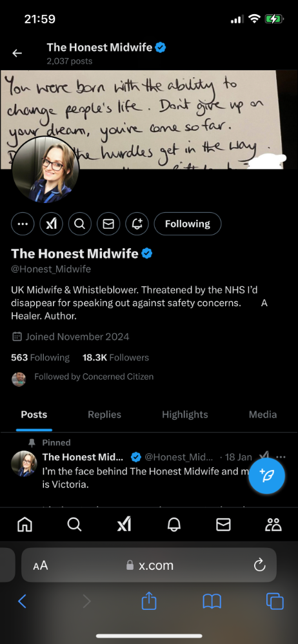The height and width of the screenshot is (644, 298).
Task: View the 563 Following list
Action: click(x=40, y=357)
